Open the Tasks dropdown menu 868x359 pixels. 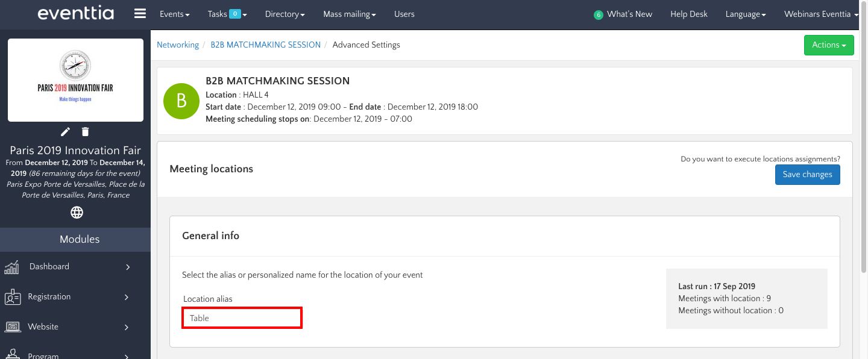pyautogui.click(x=227, y=14)
